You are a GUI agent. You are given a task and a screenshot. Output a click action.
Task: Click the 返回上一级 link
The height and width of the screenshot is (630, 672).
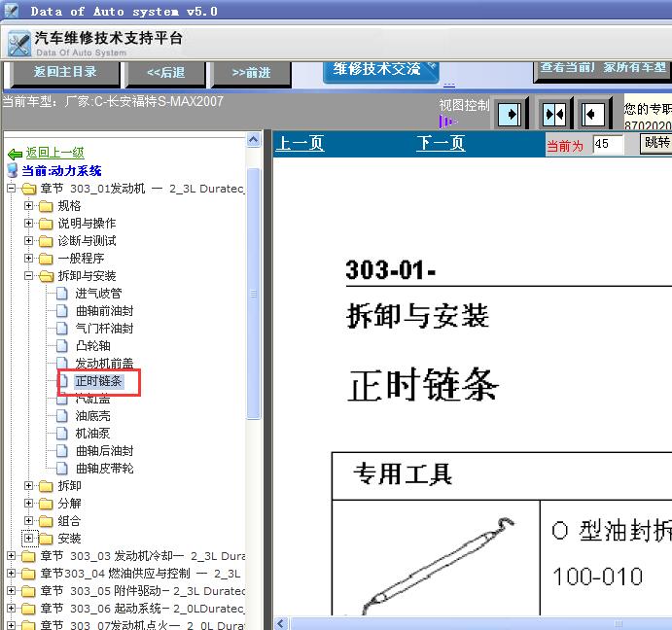click(x=54, y=153)
